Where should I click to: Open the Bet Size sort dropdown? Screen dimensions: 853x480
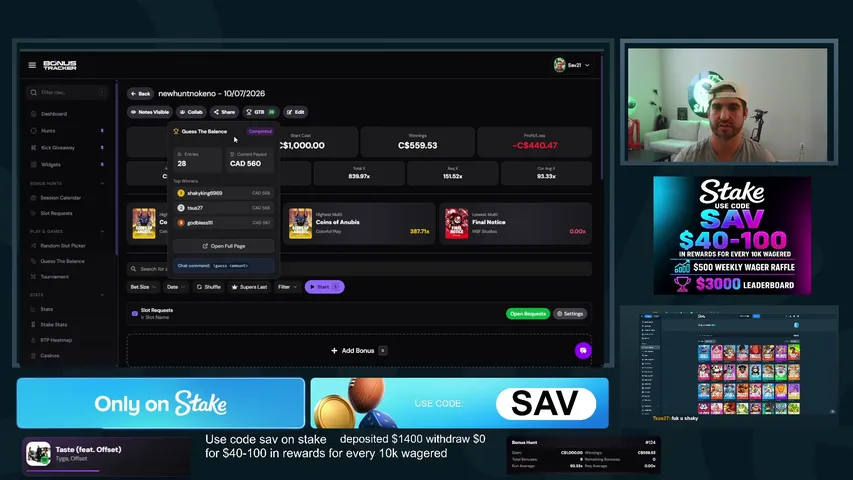(143, 287)
